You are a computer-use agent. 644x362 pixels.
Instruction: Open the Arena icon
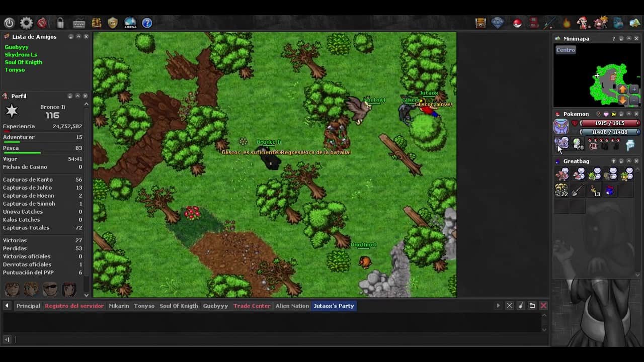pyautogui.click(x=130, y=23)
